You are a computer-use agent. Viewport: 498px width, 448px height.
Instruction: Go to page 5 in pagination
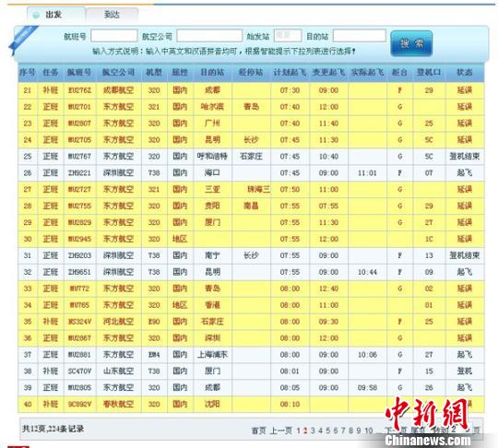coord(327,430)
